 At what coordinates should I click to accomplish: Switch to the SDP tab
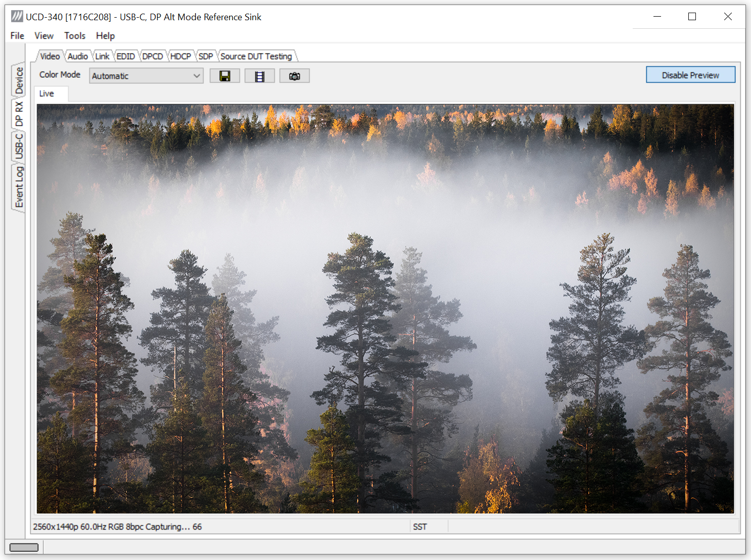click(x=206, y=56)
